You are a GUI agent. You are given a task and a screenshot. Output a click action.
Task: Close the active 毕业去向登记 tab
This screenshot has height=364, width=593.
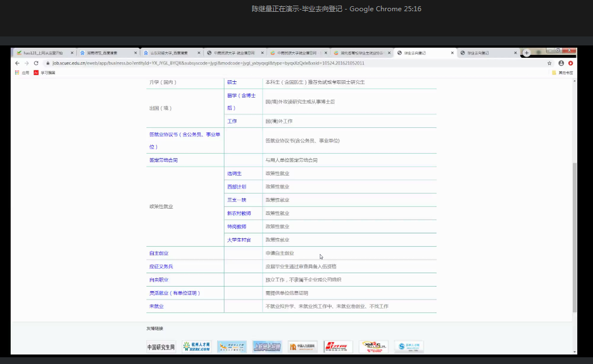coord(452,53)
